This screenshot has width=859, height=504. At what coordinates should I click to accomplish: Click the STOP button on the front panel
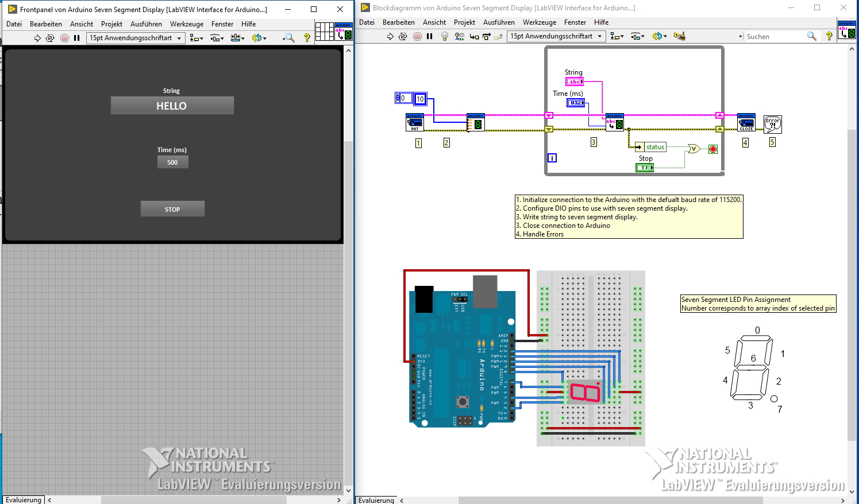point(172,209)
